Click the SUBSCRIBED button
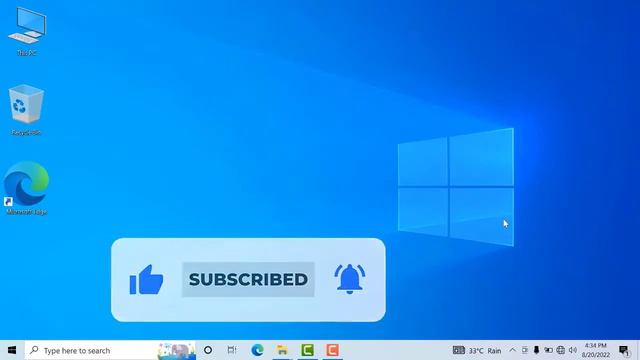The height and width of the screenshot is (360, 640). point(248,280)
